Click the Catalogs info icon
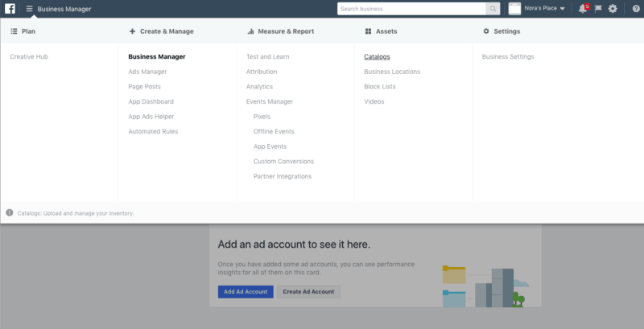 click(10, 212)
